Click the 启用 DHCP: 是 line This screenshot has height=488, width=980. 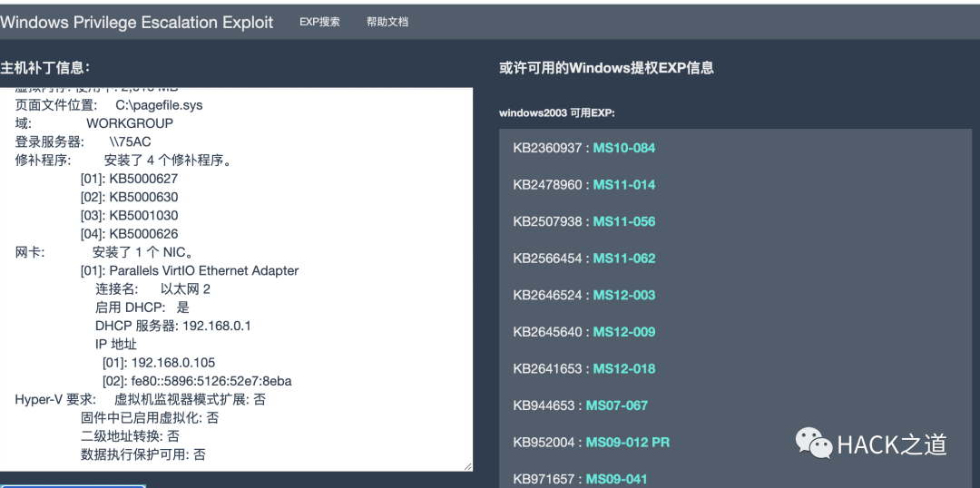pos(142,307)
